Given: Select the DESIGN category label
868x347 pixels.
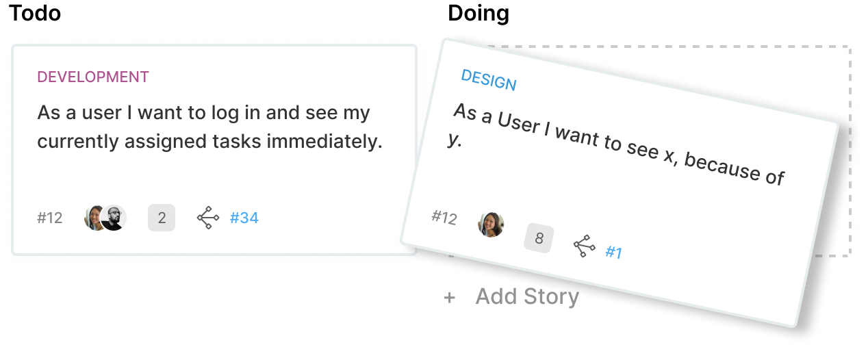Looking at the screenshot, I should [489, 80].
